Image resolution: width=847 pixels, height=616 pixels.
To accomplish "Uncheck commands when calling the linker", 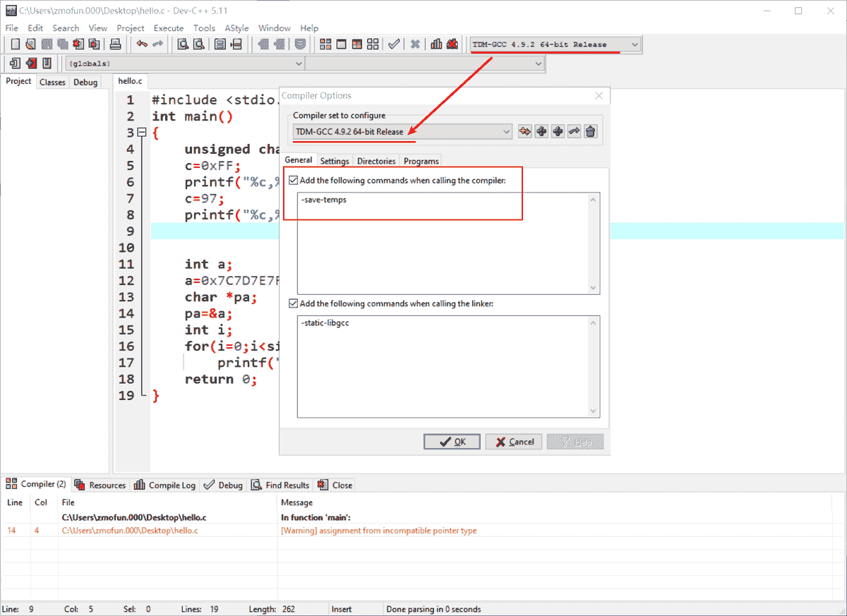I will pyautogui.click(x=294, y=304).
